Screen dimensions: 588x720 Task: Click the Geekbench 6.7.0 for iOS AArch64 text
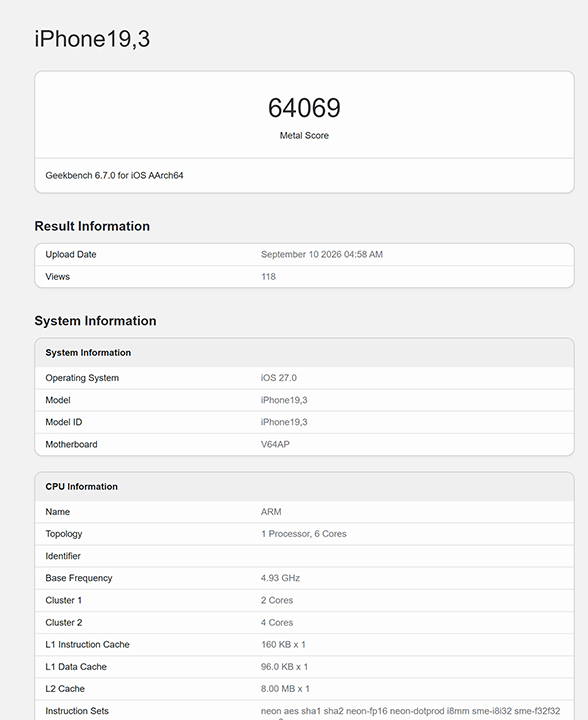tap(114, 175)
